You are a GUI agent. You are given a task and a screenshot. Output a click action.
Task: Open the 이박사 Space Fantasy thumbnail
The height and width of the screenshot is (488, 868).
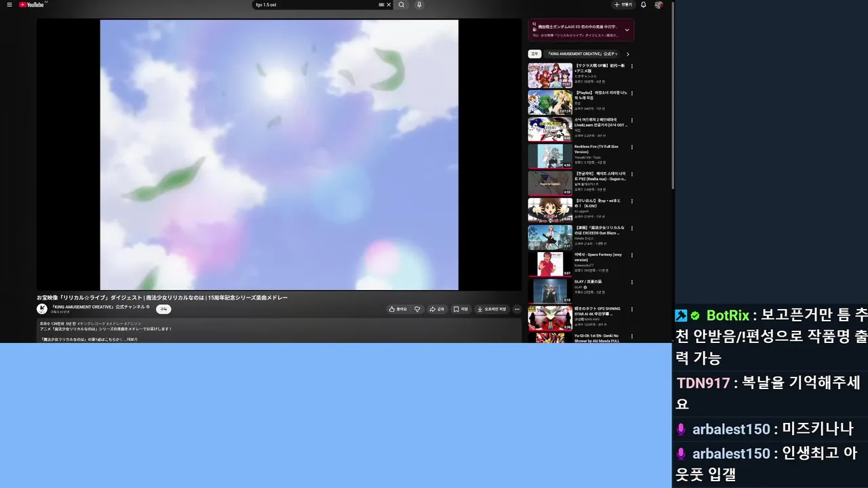pos(550,264)
